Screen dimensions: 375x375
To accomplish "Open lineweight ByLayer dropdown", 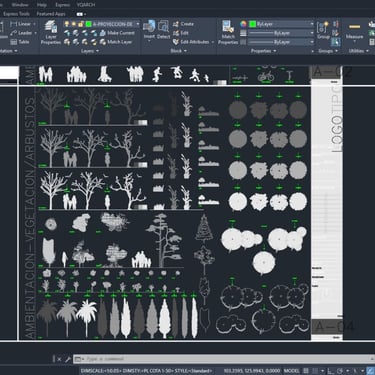I will pos(312,33).
